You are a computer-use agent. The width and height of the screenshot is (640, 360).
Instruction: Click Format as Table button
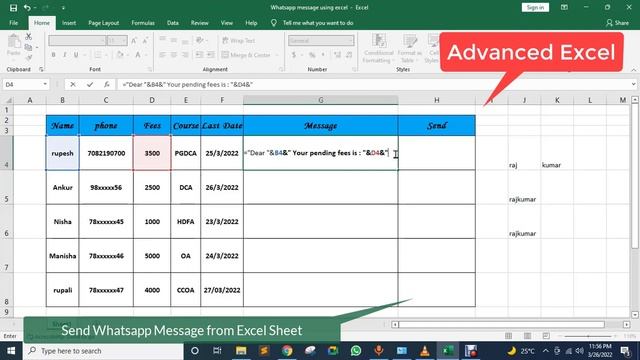pos(409,49)
